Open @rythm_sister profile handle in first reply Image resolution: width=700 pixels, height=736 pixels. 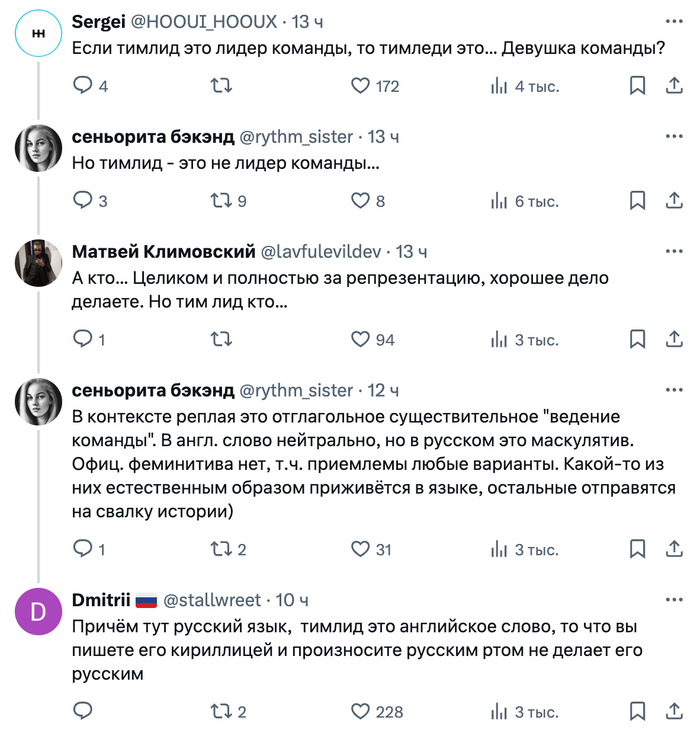[296, 137]
